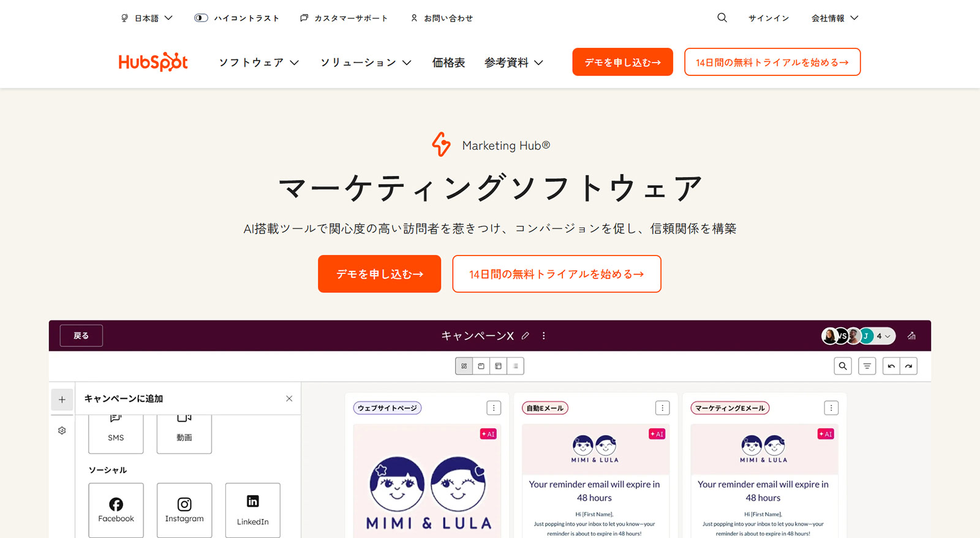Edit campaign name with pencil icon

[526, 336]
